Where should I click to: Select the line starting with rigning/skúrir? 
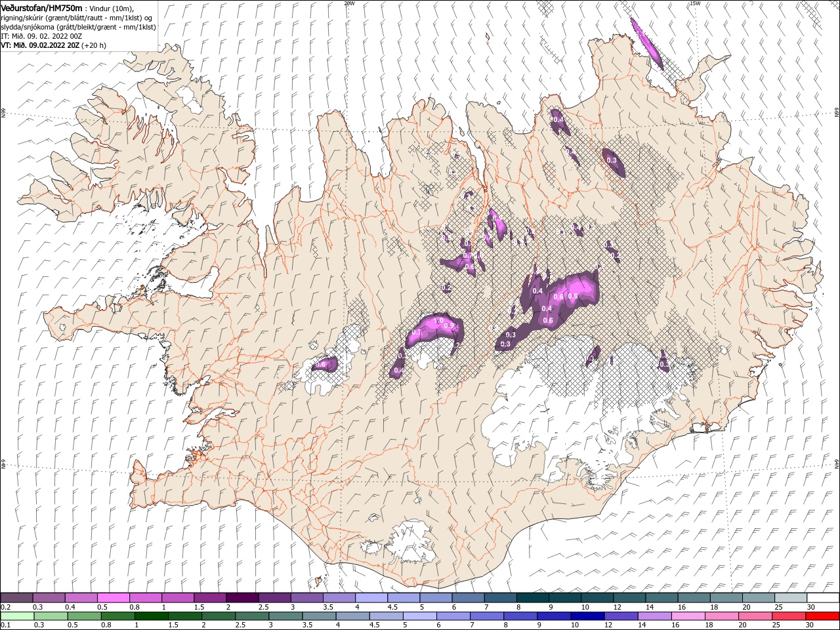tap(77, 17)
